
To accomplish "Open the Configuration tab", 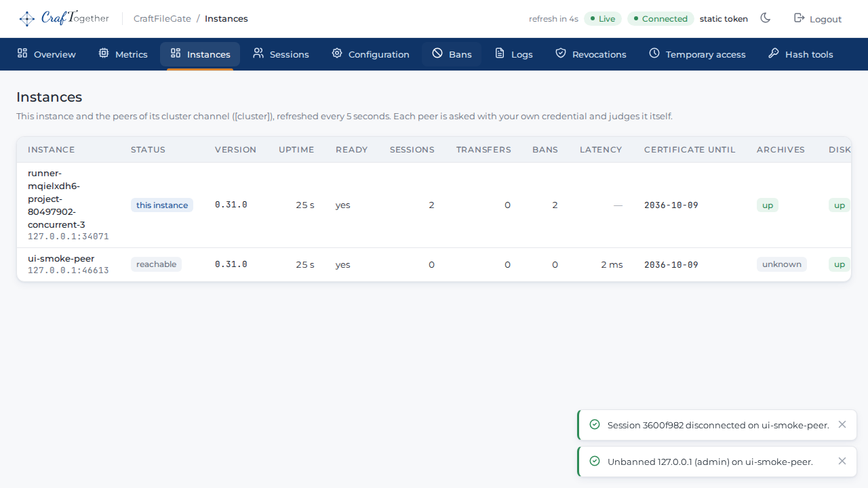I will (370, 54).
